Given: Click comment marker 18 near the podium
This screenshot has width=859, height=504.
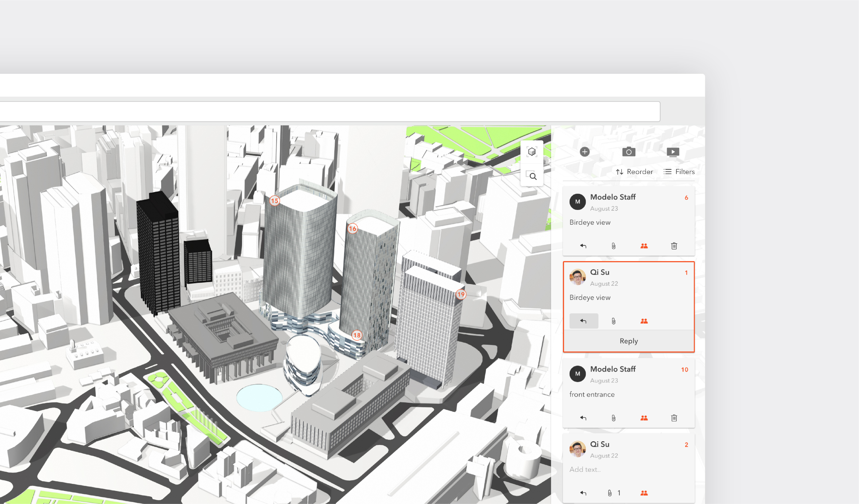Looking at the screenshot, I should pyautogui.click(x=356, y=335).
